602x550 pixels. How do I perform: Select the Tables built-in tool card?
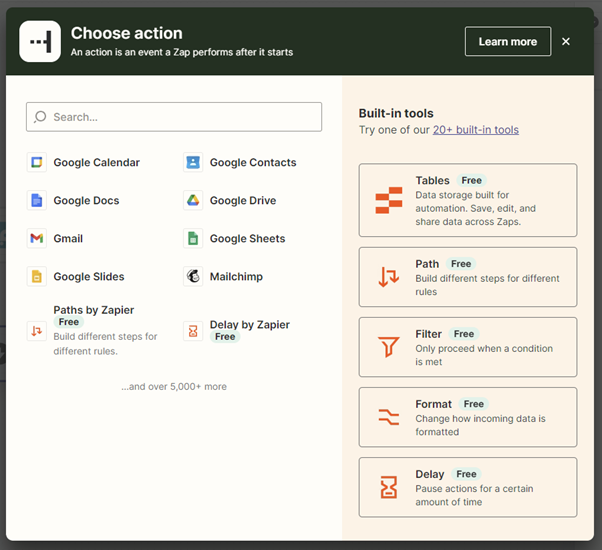click(467, 200)
